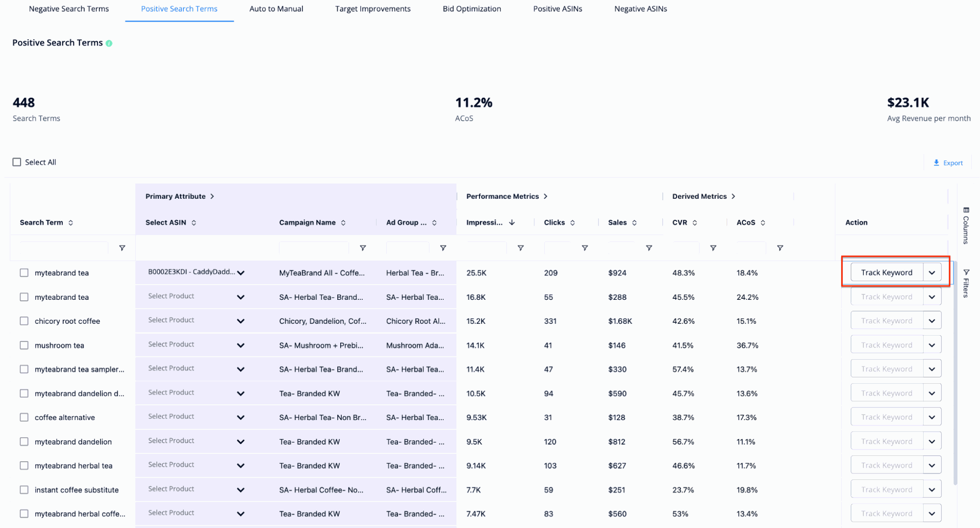
Task: Click the 57.4% CVR value
Action: pyautogui.click(x=683, y=370)
